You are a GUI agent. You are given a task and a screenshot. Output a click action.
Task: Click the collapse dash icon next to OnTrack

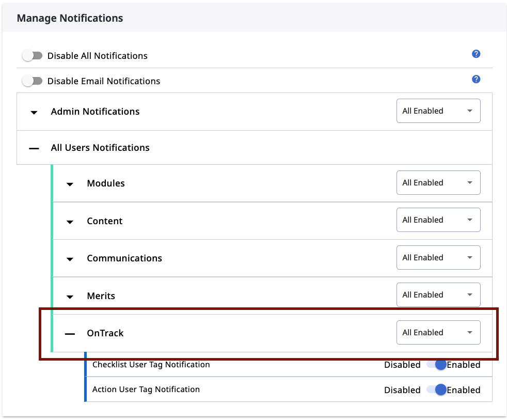pos(70,333)
